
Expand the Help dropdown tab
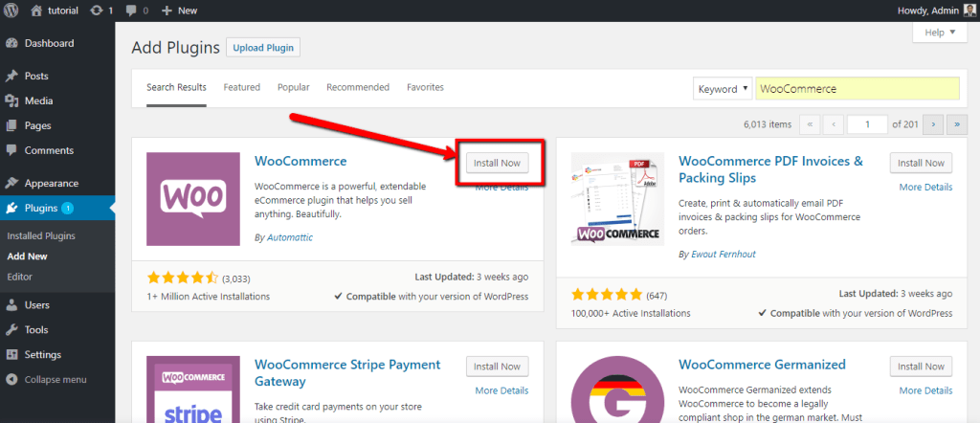940,33
